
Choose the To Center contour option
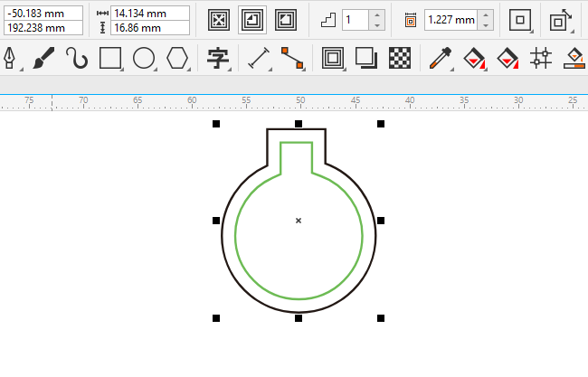(x=219, y=20)
